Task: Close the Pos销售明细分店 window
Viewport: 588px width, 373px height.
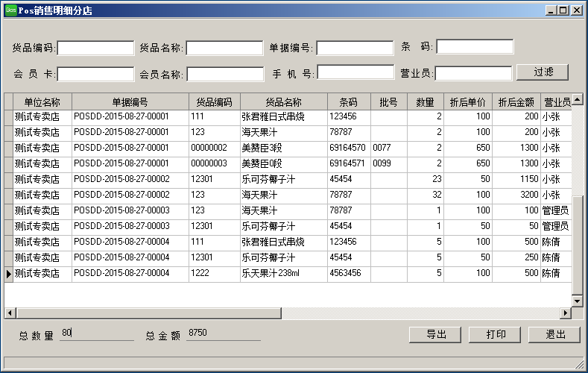Action: tap(576, 10)
